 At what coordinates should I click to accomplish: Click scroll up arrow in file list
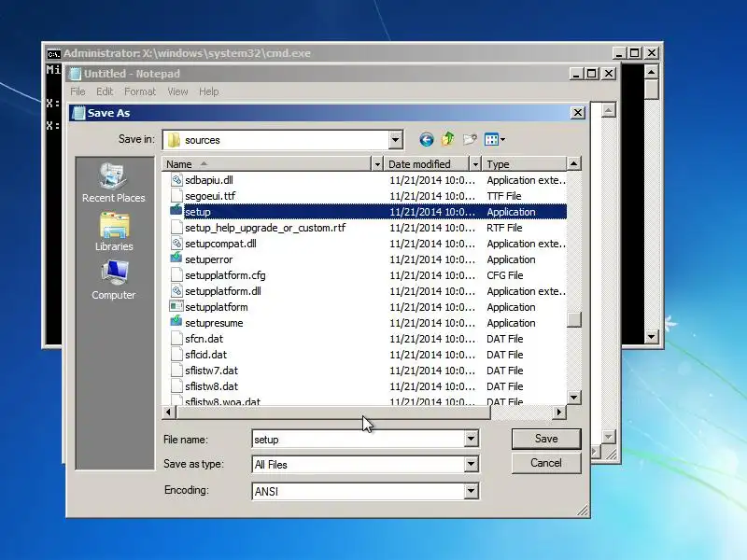tap(574, 164)
